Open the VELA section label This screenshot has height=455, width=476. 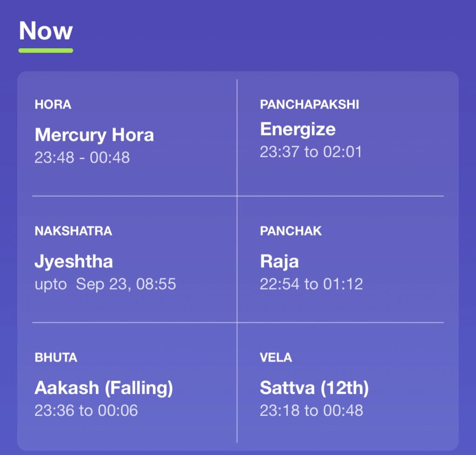tap(276, 357)
